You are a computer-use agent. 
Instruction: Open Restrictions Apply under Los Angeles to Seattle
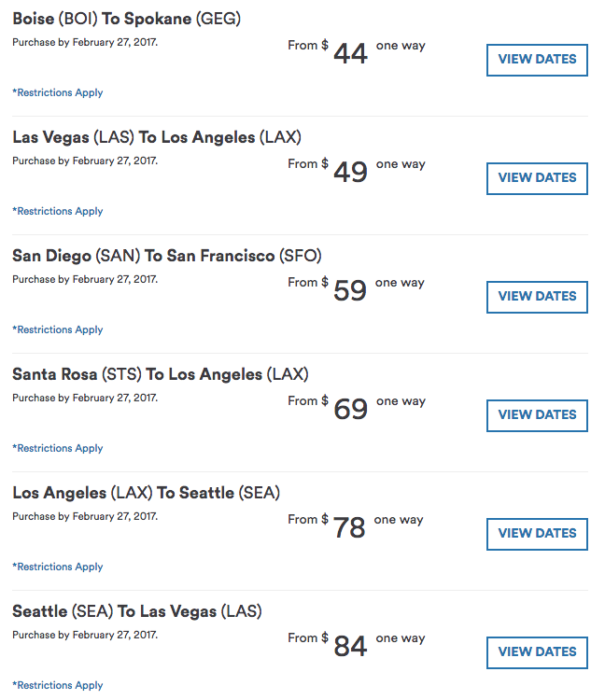[58, 567]
